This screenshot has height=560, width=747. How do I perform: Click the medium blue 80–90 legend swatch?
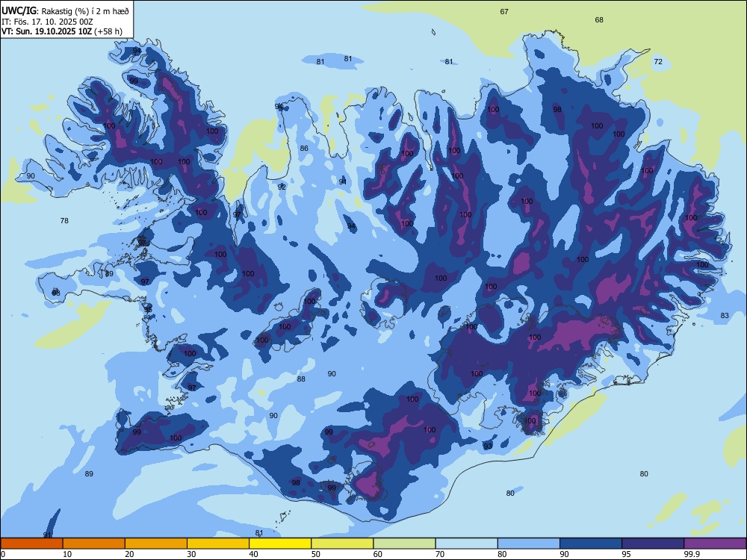[529, 544]
